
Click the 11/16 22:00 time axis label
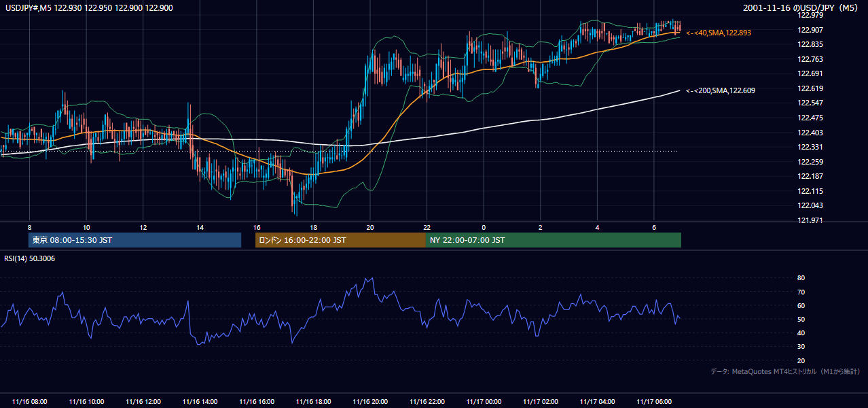coord(427,402)
